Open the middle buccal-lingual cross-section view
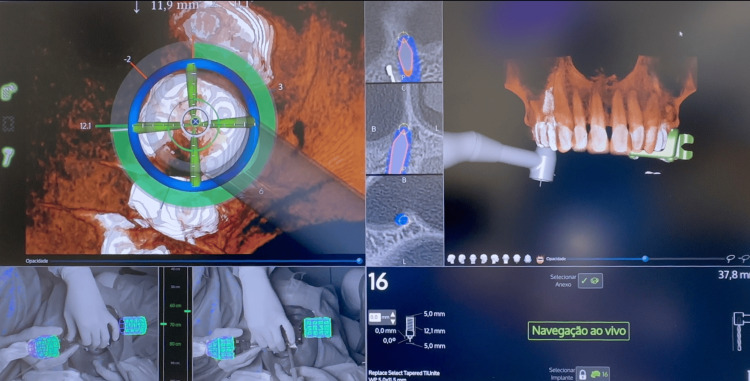The width and height of the screenshot is (750, 381). (403, 128)
